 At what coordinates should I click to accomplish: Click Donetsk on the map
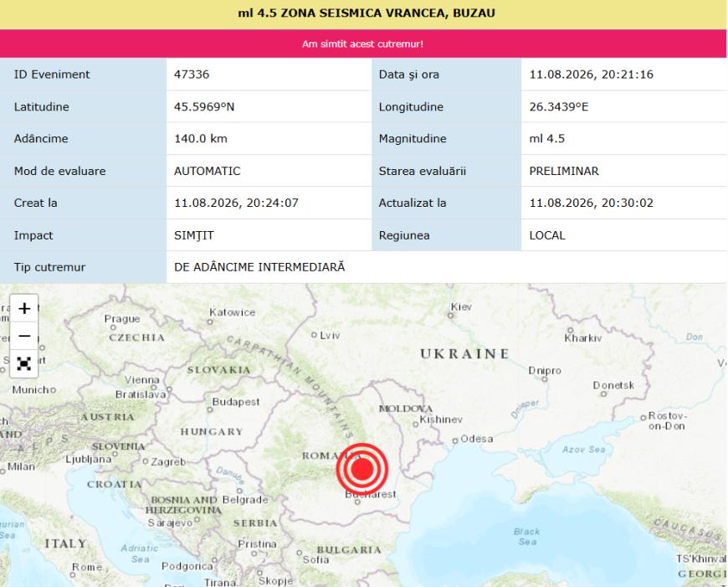point(613,385)
